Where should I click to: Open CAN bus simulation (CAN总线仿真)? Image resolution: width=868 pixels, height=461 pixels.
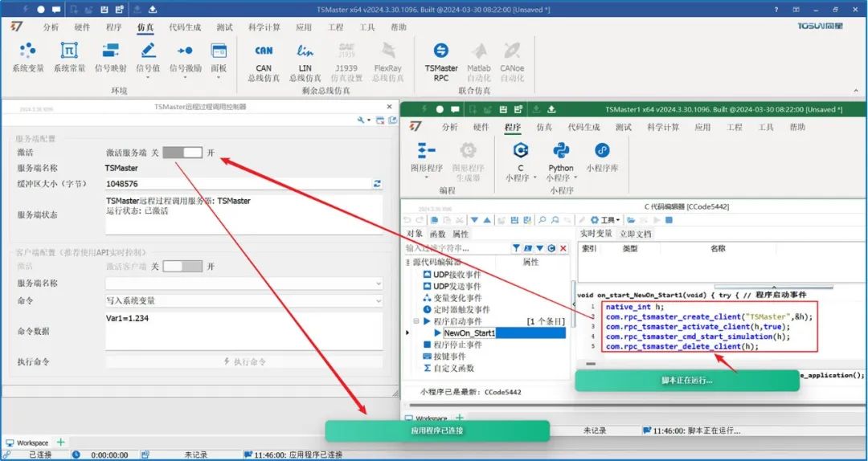click(264, 62)
